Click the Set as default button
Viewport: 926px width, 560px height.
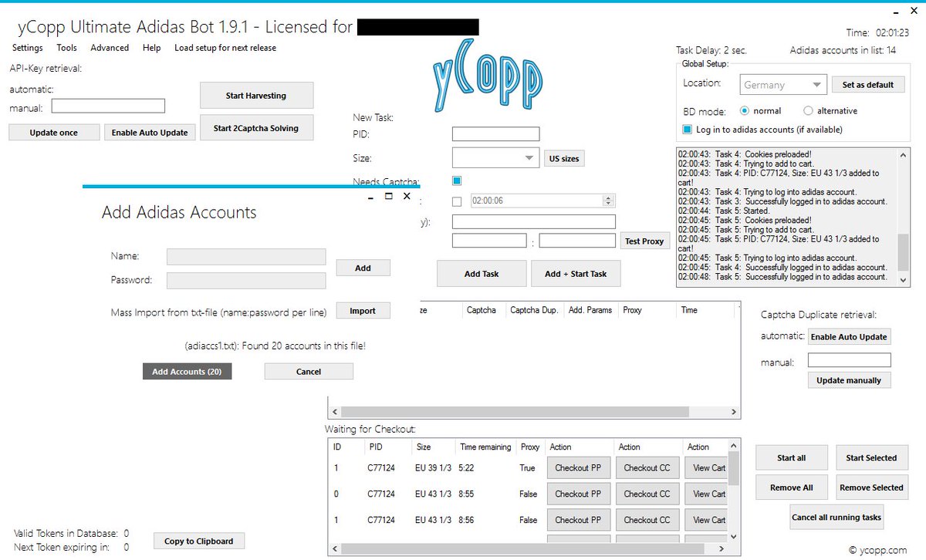868,85
